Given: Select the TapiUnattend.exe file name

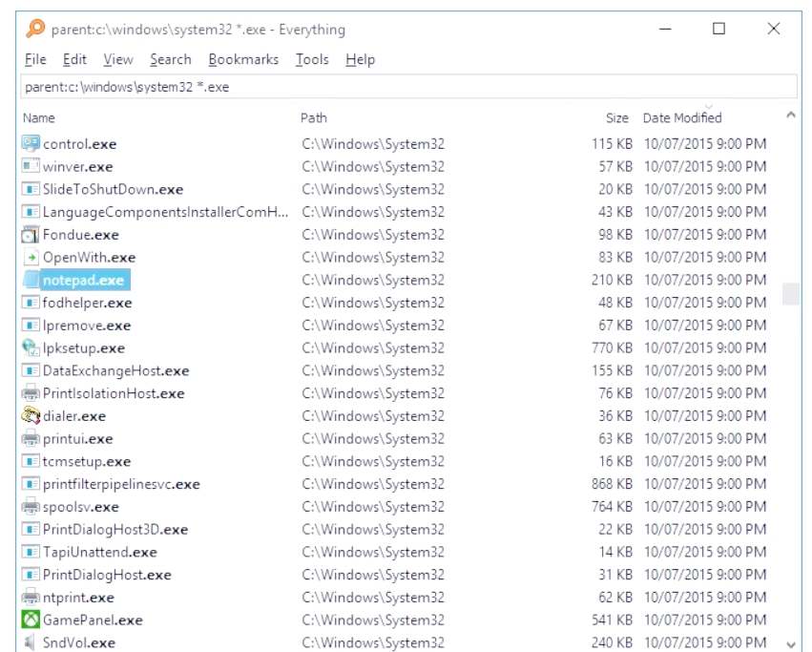Looking at the screenshot, I should click(100, 553).
